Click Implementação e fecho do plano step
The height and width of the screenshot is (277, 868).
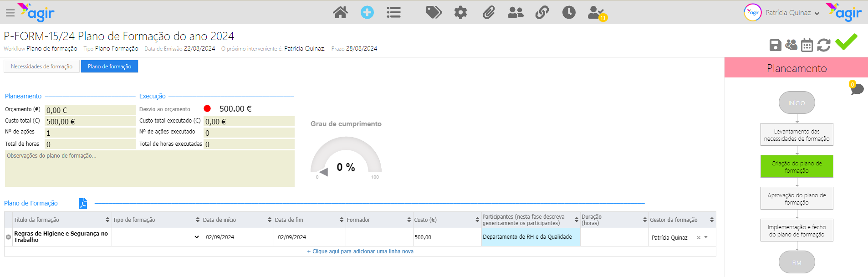click(x=797, y=230)
